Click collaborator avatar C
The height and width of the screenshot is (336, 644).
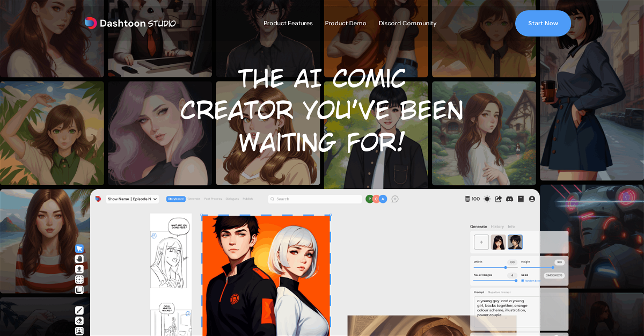[x=376, y=199]
